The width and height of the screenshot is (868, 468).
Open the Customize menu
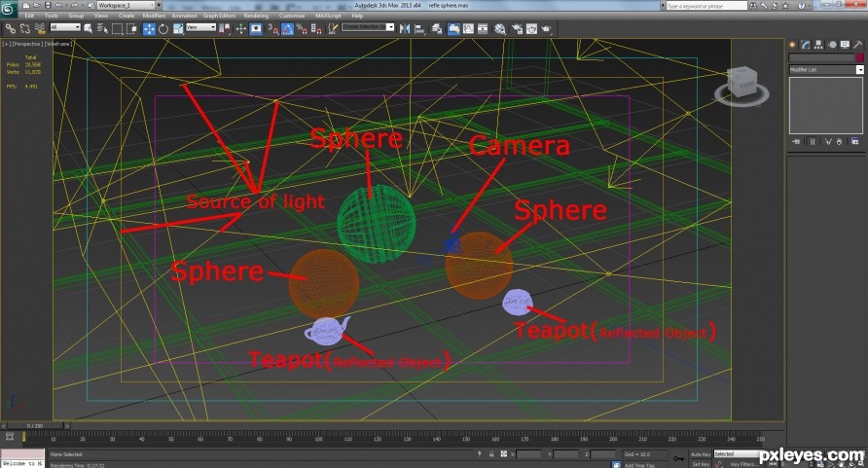tap(292, 16)
